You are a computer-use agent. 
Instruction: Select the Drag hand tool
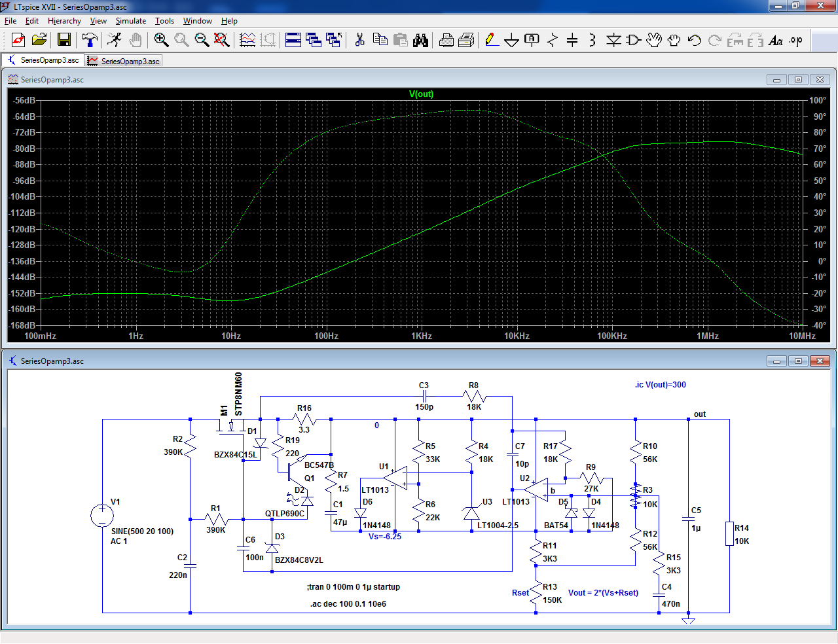pyautogui.click(x=674, y=40)
